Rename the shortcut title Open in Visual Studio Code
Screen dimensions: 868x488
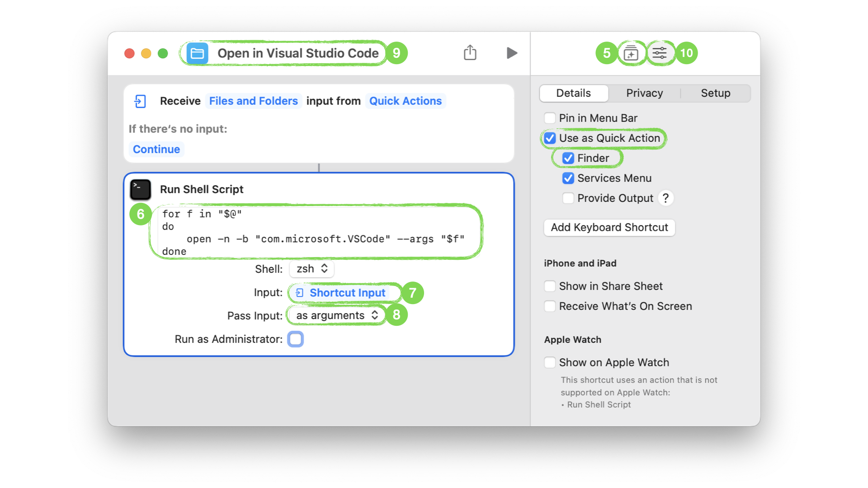(x=298, y=53)
